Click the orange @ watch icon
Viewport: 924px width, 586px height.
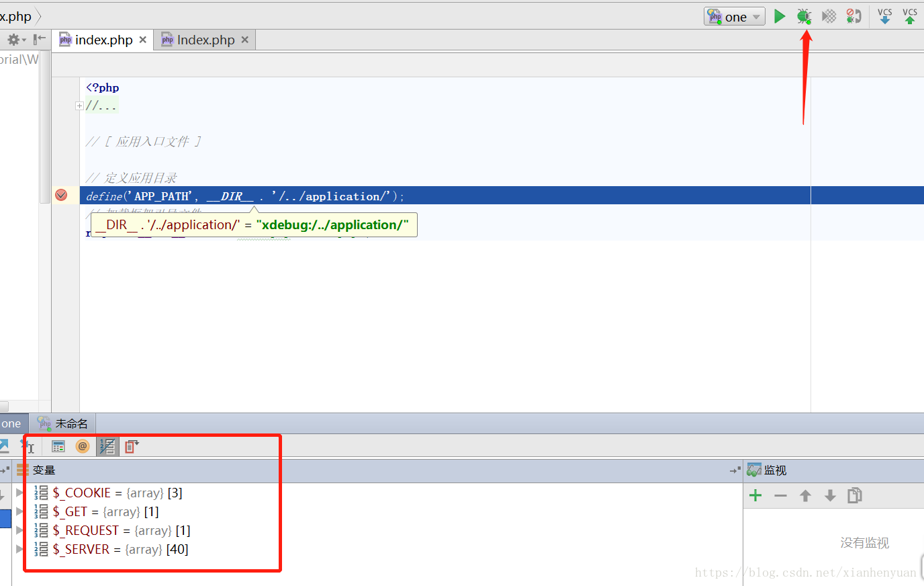click(83, 446)
